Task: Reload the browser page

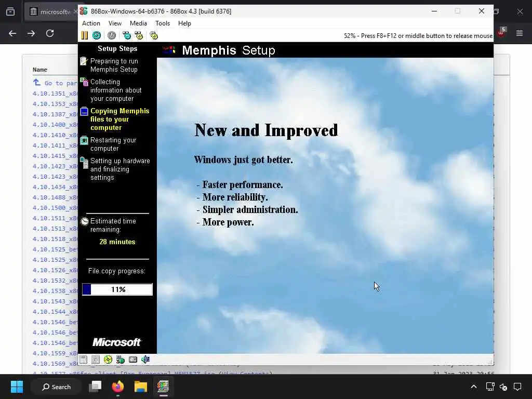Action: (50, 33)
